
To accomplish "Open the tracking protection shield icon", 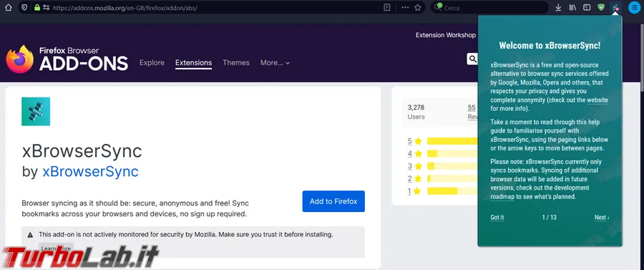I will pos(24,7).
